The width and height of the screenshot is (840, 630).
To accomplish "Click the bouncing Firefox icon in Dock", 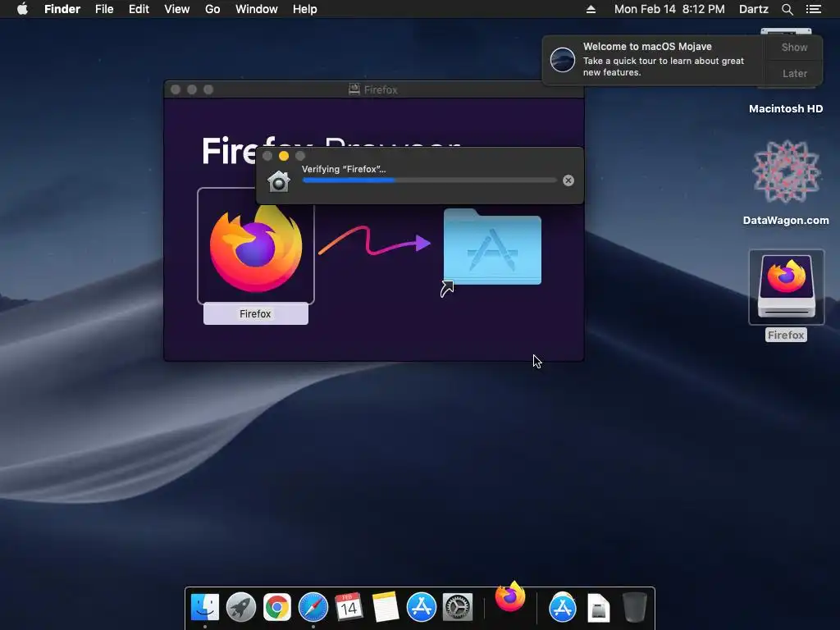I will tap(510, 596).
